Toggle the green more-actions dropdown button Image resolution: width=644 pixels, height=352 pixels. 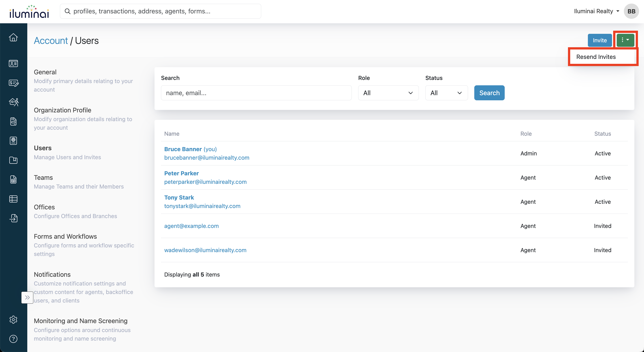pos(625,40)
